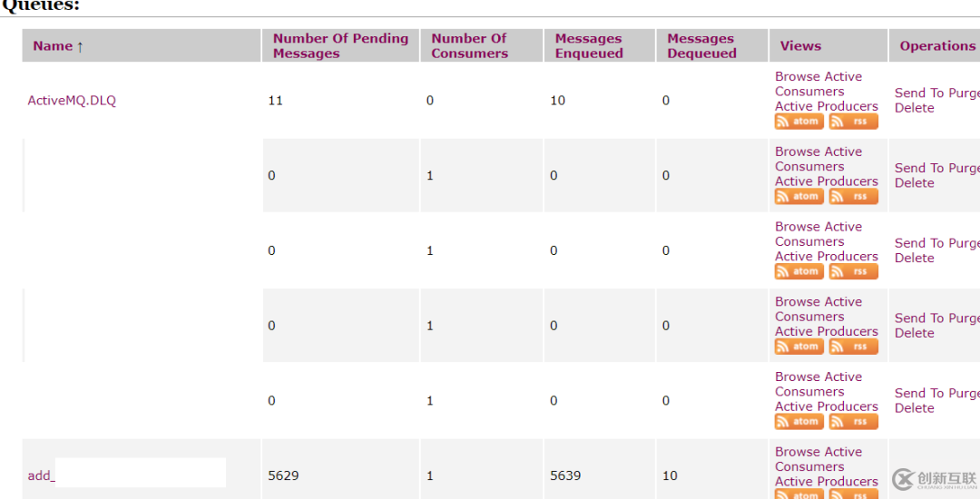Sort by Number Of Pending Messages header
Viewport: 980px width, 499px height.
click(340, 45)
